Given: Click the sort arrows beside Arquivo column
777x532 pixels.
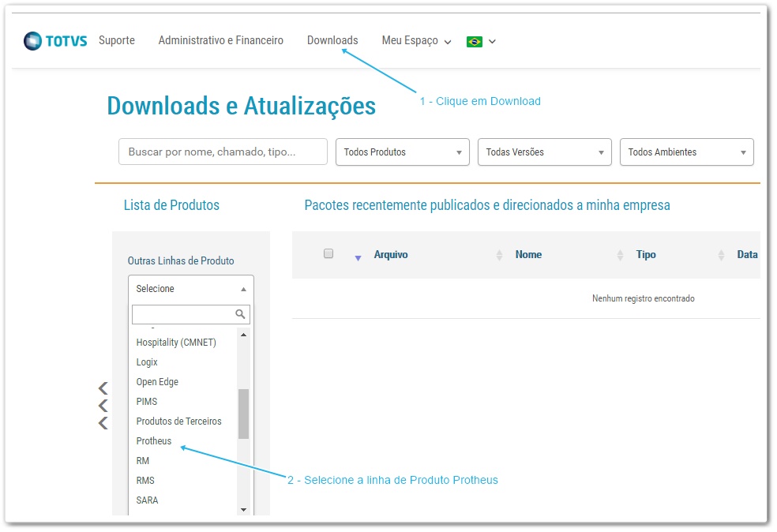Looking at the screenshot, I should (499, 255).
